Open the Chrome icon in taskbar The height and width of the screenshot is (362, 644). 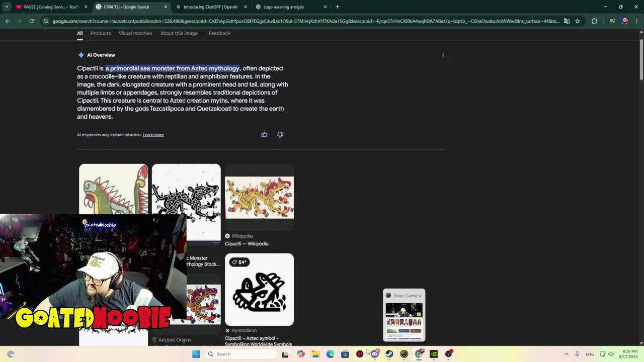click(419, 354)
